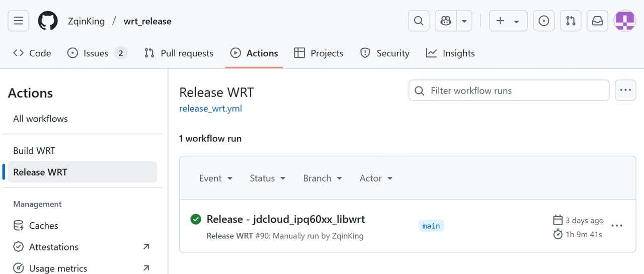Click the Actions sidebar heading
This screenshot has height=274, width=644.
(30, 93)
